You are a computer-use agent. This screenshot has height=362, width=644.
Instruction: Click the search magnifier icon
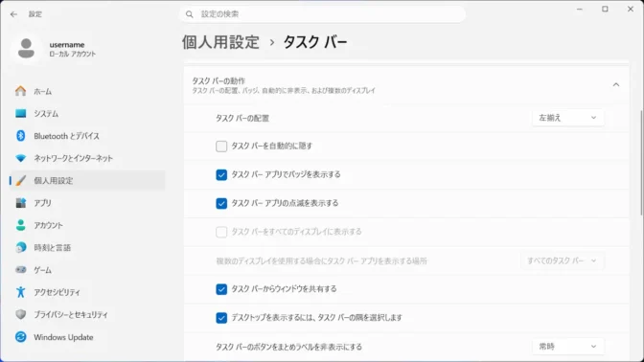[190, 14]
